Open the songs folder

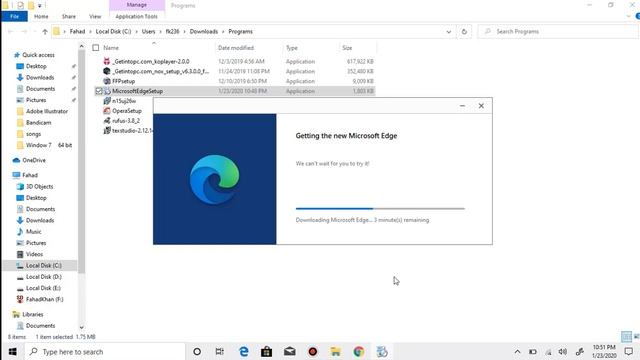pyautogui.click(x=33, y=134)
